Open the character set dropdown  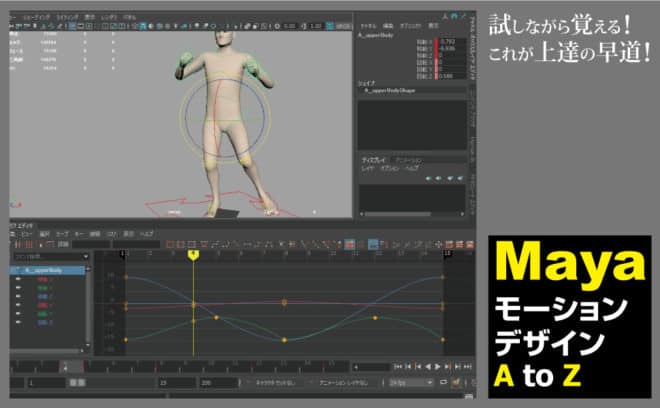(276, 383)
